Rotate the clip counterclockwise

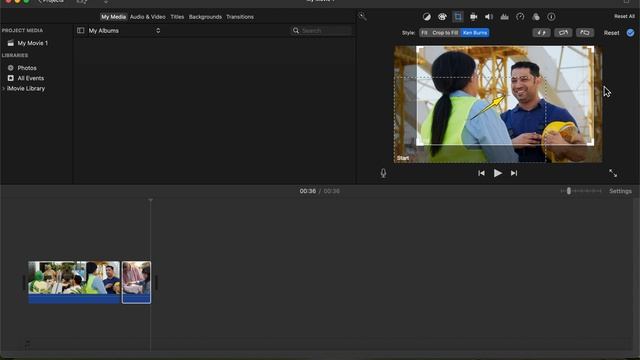[563, 33]
